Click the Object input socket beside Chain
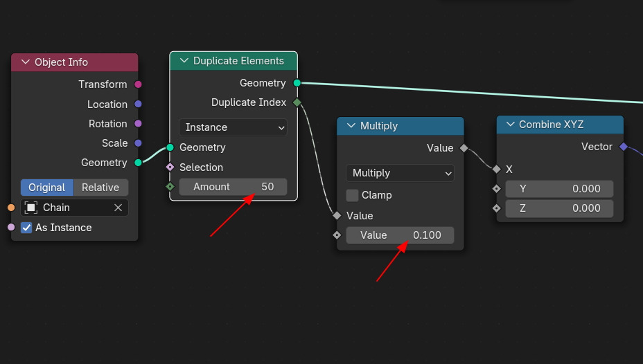This screenshot has width=643, height=364. (11, 208)
